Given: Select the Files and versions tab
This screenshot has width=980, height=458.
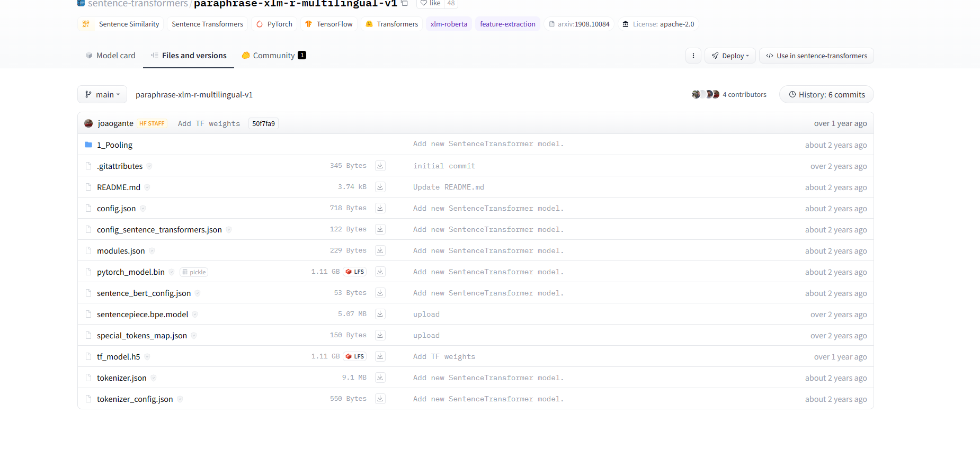Looking at the screenshot, I should click(189, 56).
